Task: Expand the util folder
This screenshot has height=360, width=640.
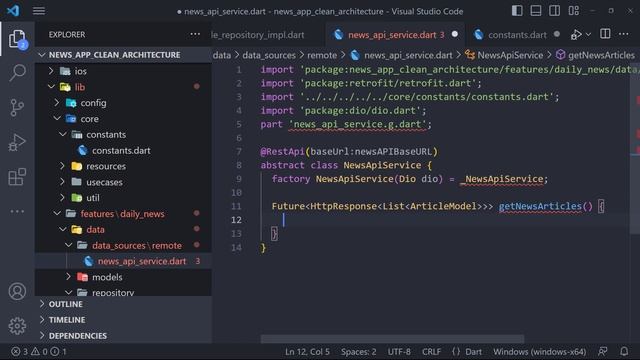Action: 122,198
